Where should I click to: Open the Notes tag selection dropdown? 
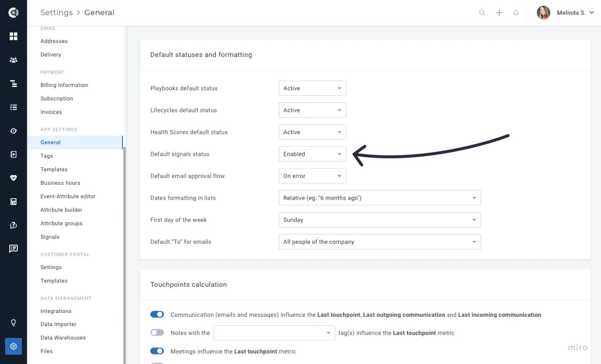click(x=274, y=333)
